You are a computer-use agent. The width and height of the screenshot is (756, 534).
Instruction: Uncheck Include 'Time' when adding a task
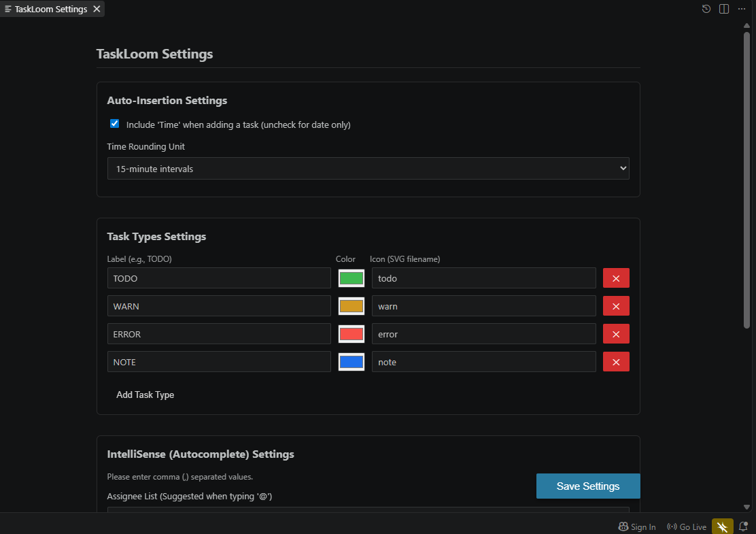(114, 124)
